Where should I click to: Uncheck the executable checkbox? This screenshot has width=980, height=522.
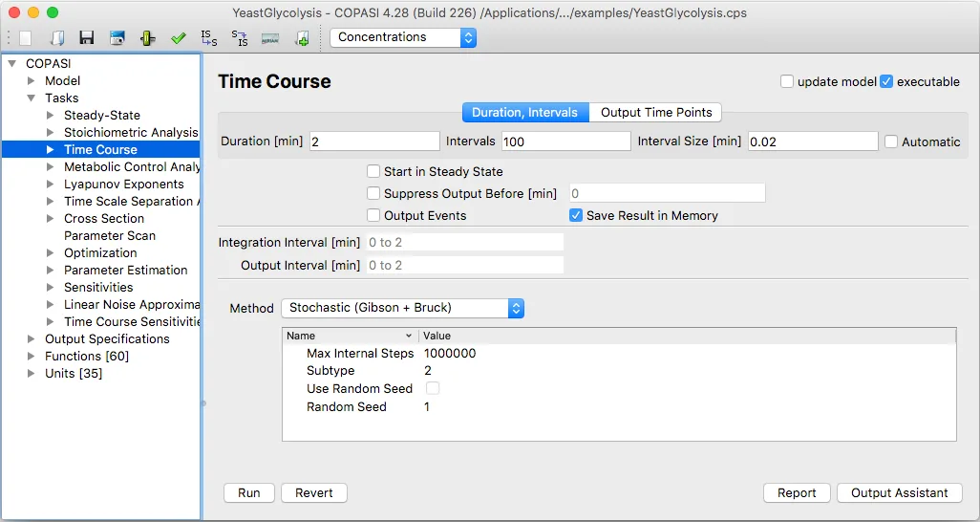[886, 81]
